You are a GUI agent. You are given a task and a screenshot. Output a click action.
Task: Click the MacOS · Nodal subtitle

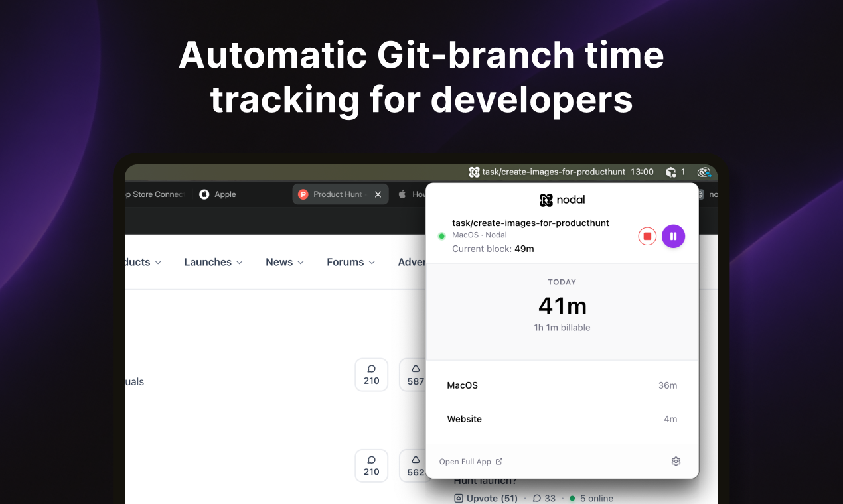[479, 235]
